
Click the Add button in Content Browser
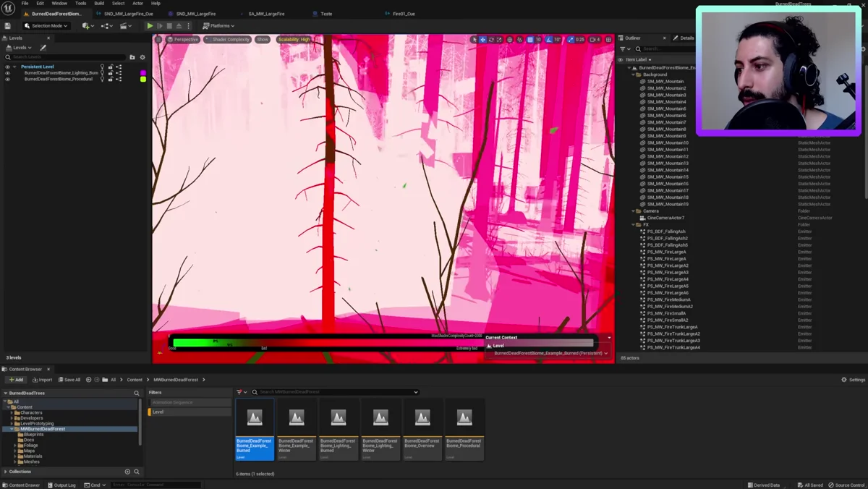tap(16, 380)
